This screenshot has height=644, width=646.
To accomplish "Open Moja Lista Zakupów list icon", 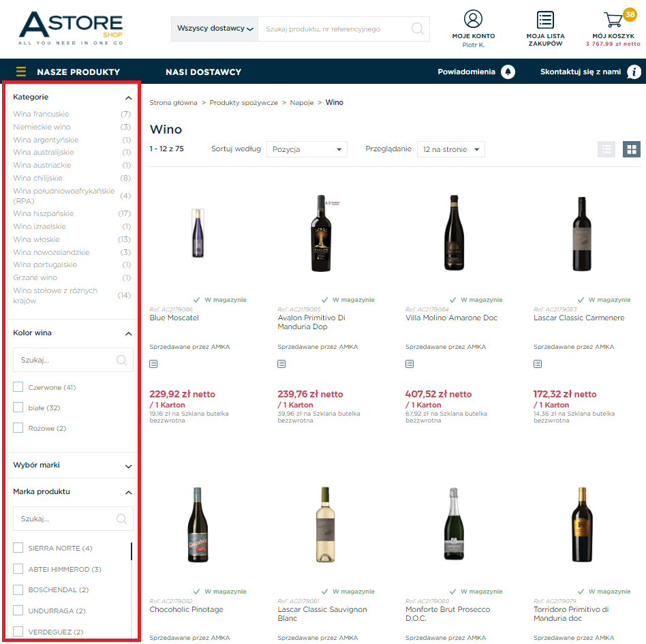I will click(x=545, y=19).
